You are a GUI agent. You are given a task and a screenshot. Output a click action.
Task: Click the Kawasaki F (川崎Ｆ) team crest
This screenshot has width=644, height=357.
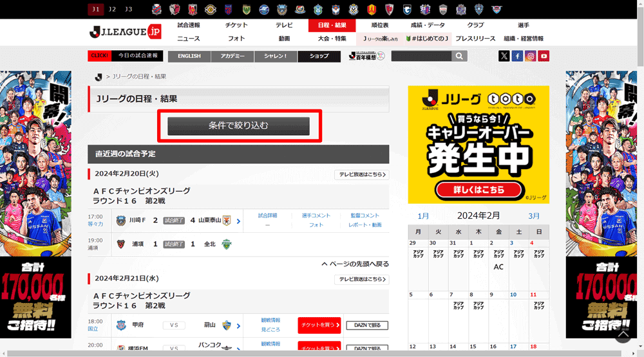(120, 221)
